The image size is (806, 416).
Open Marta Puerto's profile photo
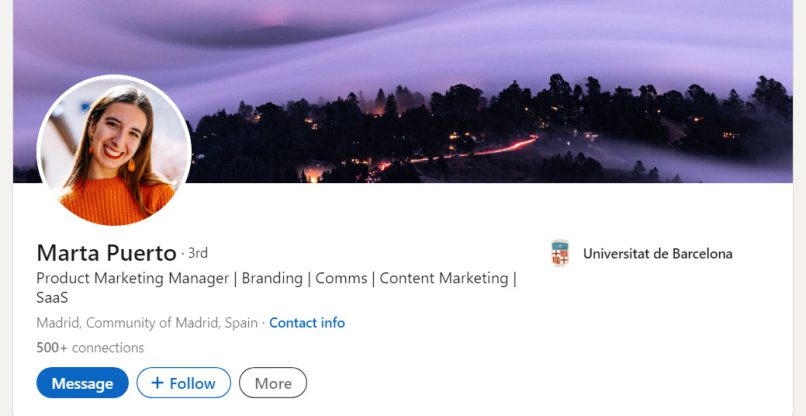(x=114, y=151)
